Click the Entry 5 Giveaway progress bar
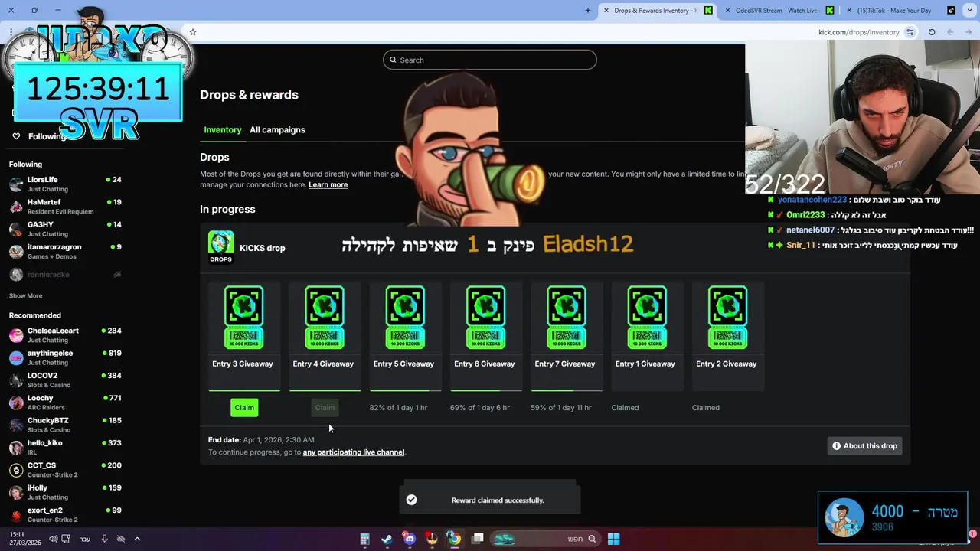The image size is (980, 551). 405,390
